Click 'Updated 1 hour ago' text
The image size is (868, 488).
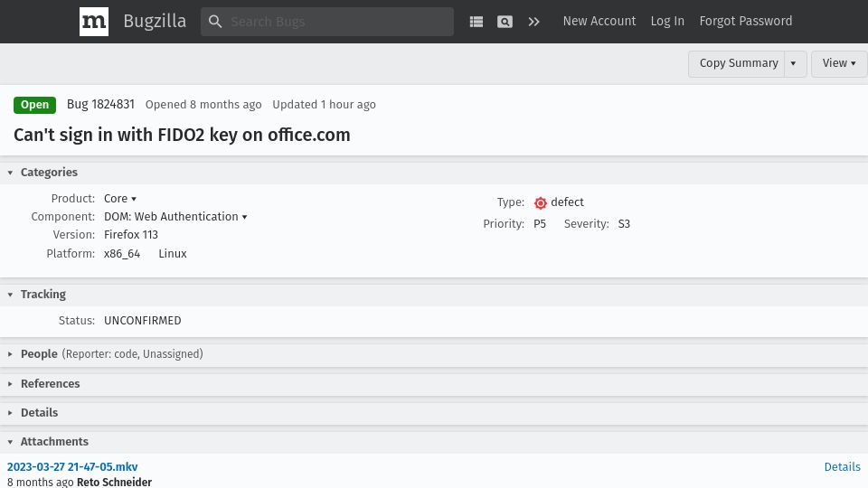pos(324,105)
